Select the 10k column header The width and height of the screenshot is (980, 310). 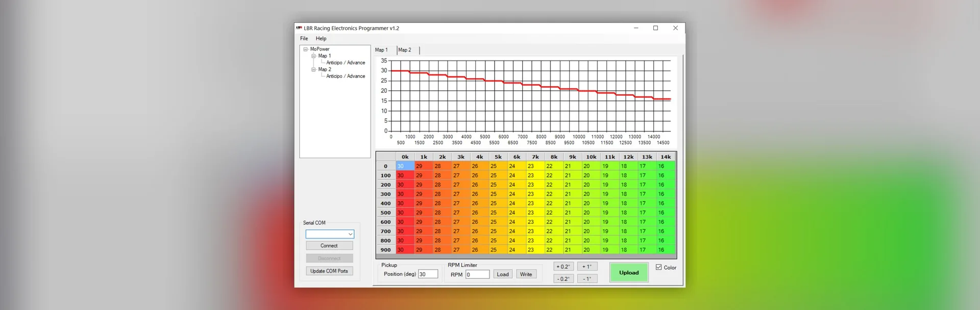[x=591, y=157]
